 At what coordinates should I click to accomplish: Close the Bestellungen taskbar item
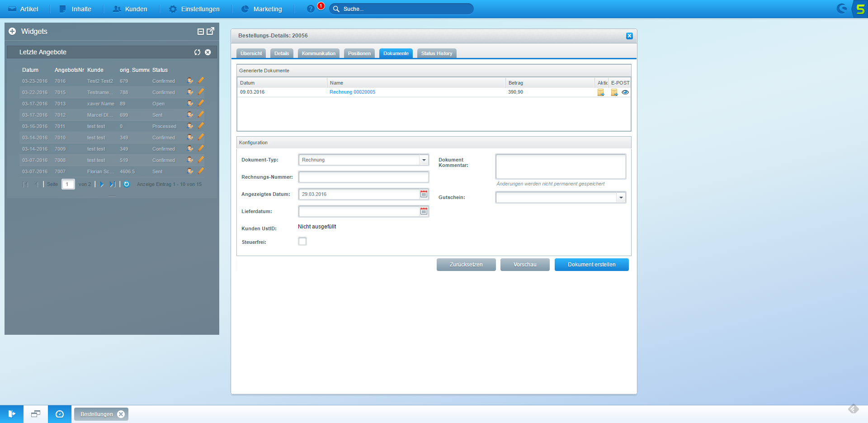click(x=121, y=414)
